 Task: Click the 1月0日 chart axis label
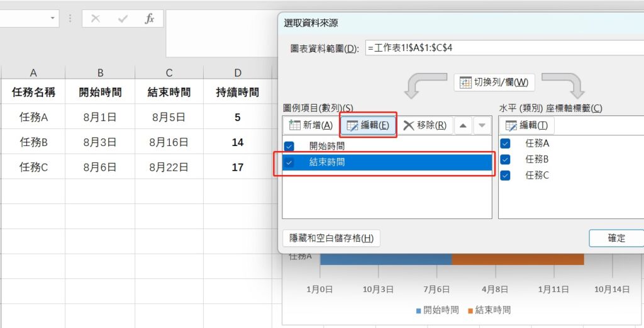[x=319, y=290]
